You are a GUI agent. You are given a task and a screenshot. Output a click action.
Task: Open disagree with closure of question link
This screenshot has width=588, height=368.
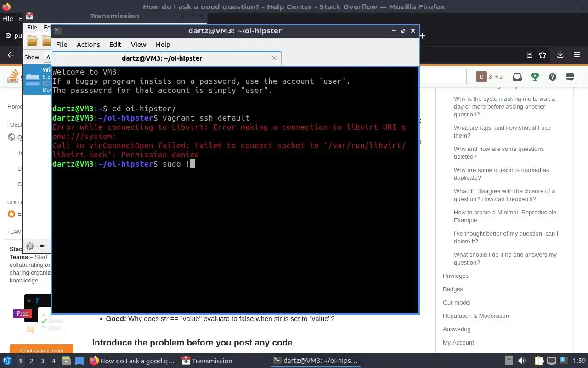tap(504, 195)
